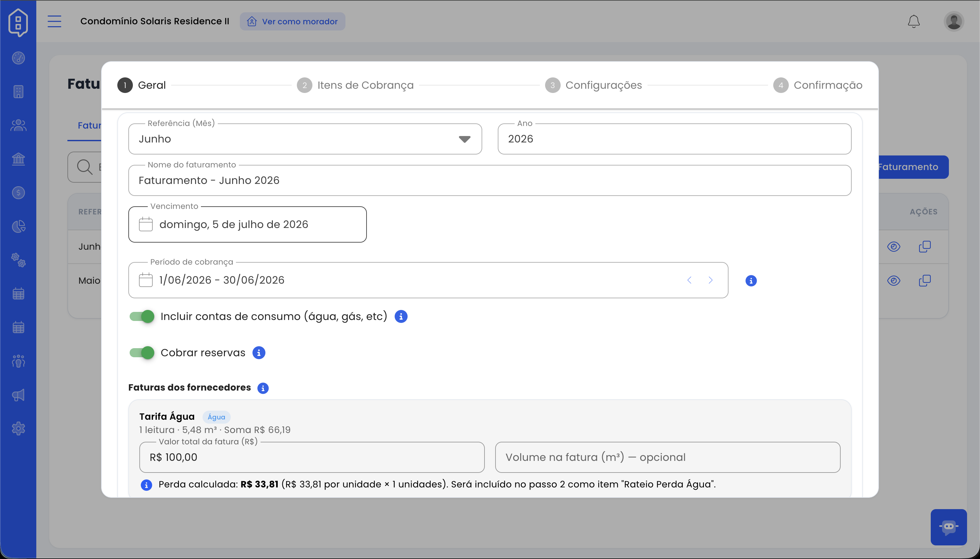The height and width of the screenshot is (559, 980).
Task: Click the Valor total da fatura field
Action: pos(311,457)
